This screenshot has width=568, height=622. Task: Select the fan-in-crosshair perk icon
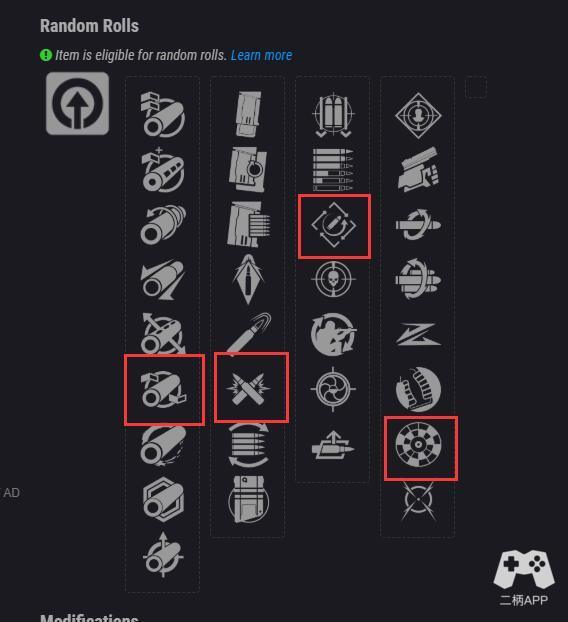333,389
